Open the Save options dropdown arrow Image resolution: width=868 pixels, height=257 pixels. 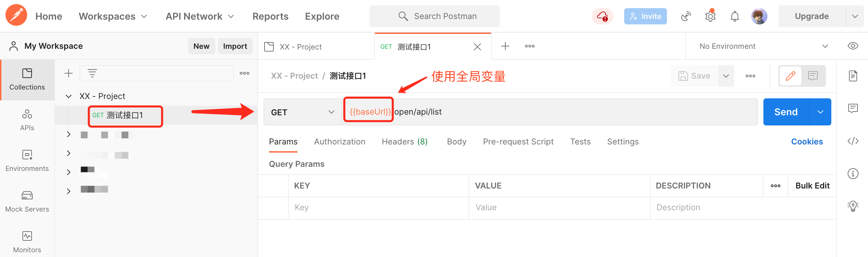(x=726, y=76)
